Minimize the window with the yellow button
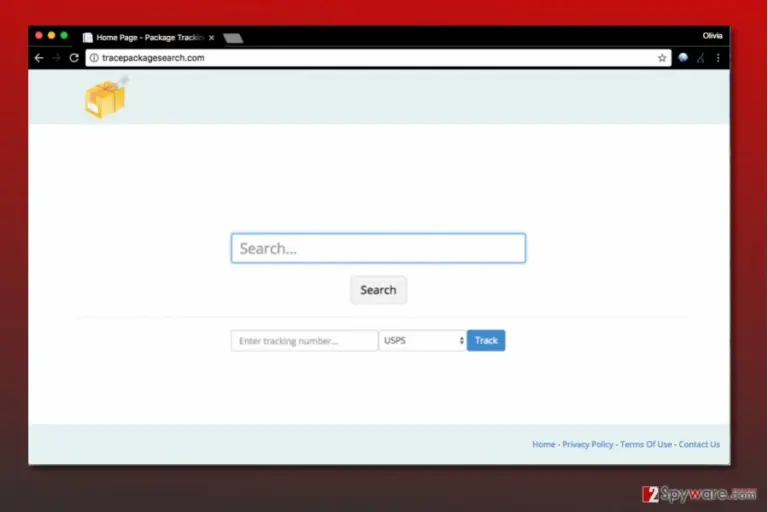 click(51, 35)
